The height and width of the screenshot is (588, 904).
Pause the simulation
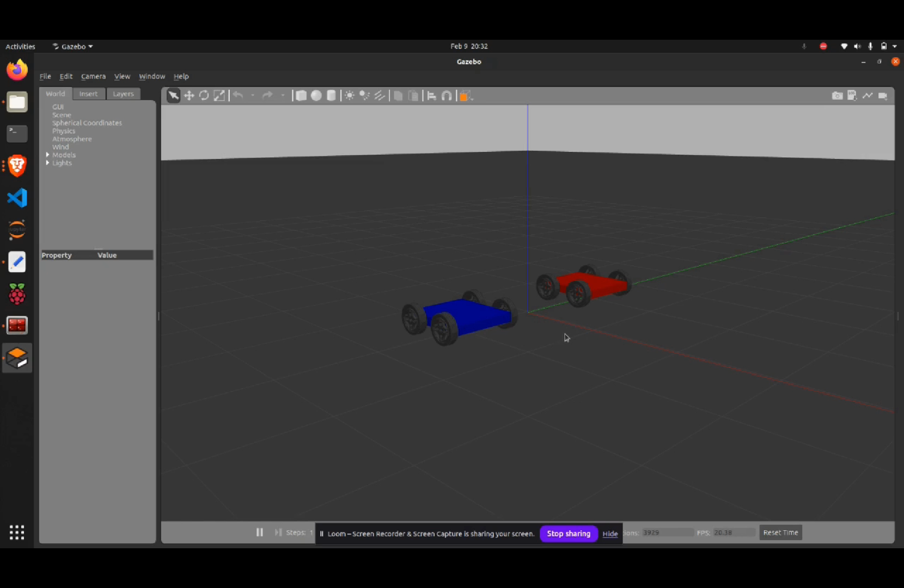tap(260, 532)
